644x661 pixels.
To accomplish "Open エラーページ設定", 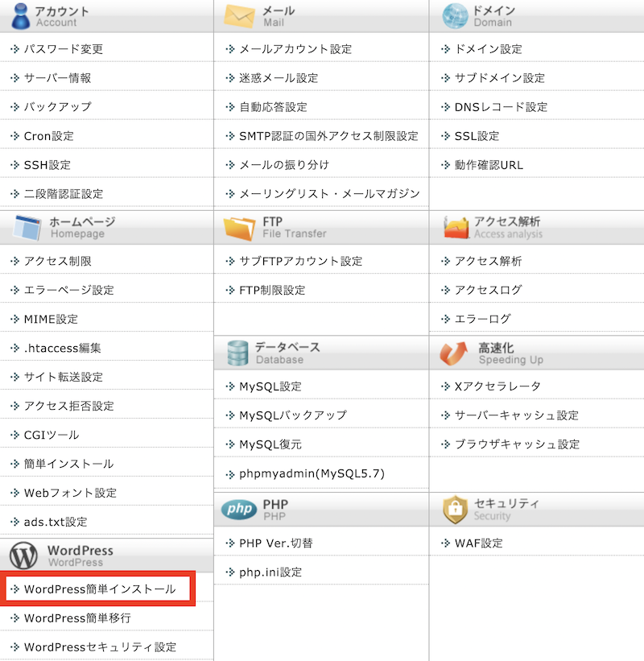I will [69, 290].
